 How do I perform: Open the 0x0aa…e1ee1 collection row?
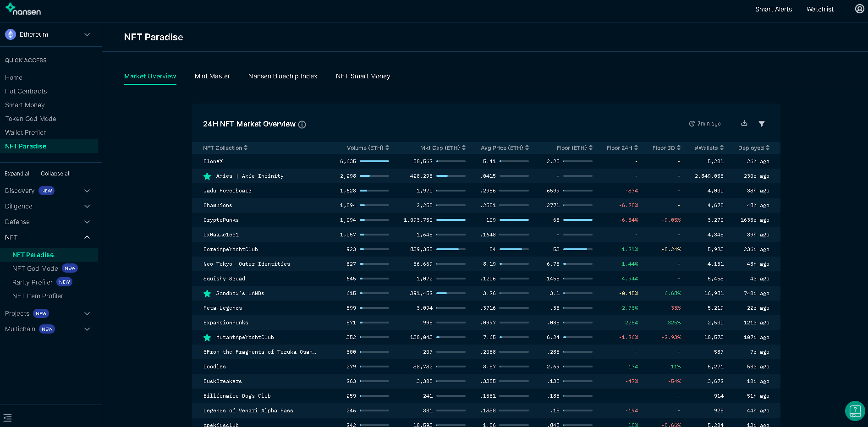coord(486,235)
